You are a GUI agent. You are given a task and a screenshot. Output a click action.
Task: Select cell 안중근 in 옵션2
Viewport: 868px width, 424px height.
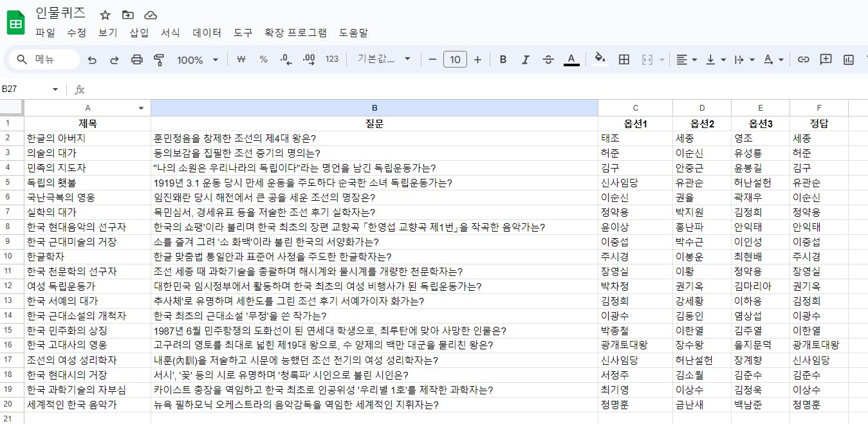tap(702, 168)
